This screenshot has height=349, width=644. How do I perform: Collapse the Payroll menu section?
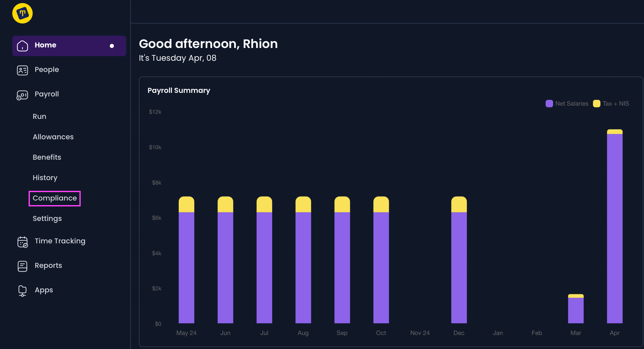pyautogui.click(x=47, y=94)
